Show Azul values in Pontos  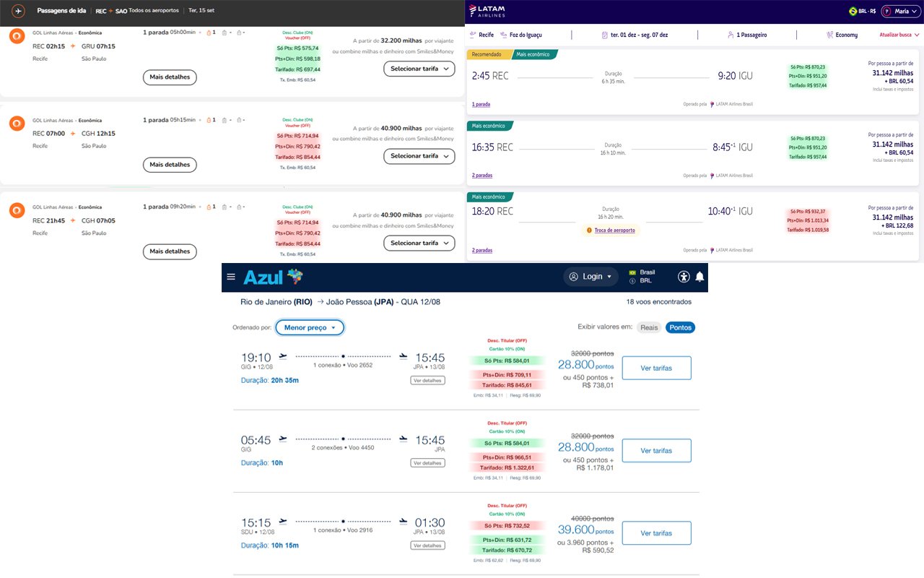coord(680,327)
